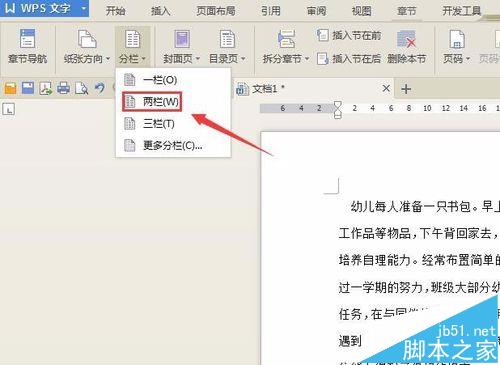Switch to the 页面布局 ribbon tab

216,11
